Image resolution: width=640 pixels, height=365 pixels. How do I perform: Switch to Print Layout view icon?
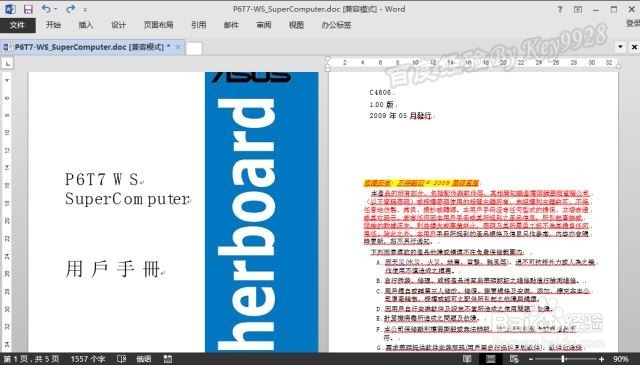tap(491, 359)
